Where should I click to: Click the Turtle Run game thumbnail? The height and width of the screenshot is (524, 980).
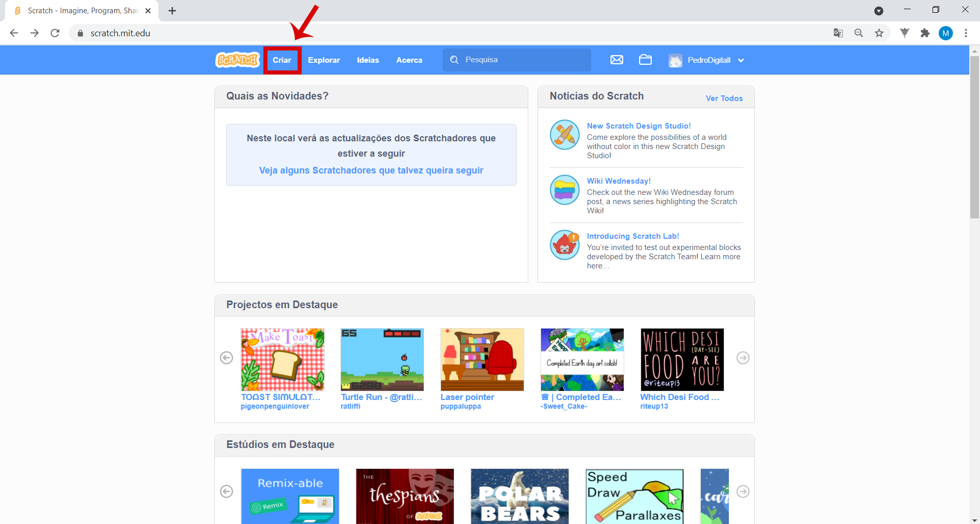(x=382, y=359)
